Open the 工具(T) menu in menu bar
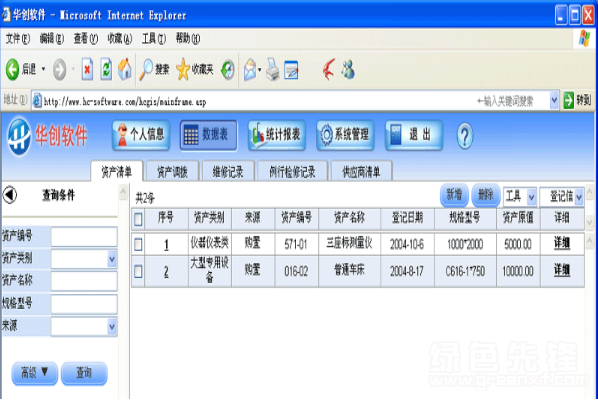The image size is (598, 401). pos(154,39)
